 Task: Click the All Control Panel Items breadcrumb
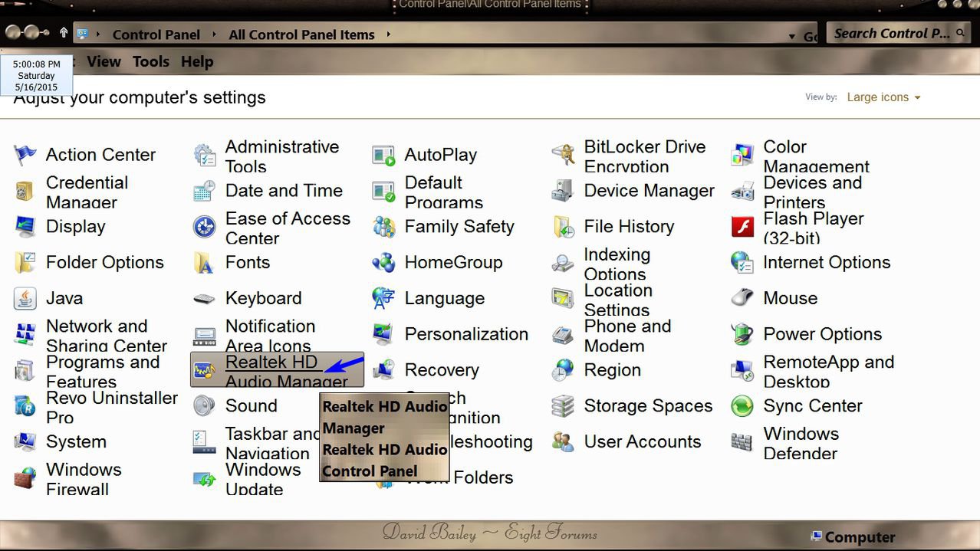(302, 34)
